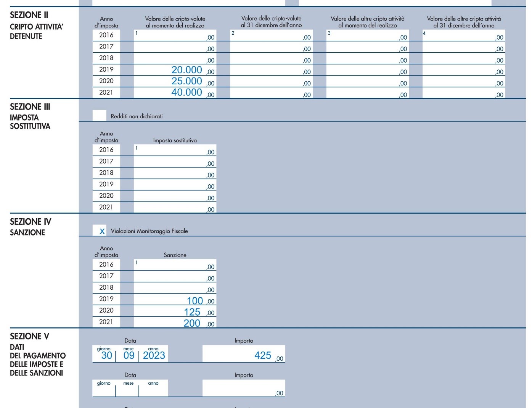This screenshot has width=532, height=408.
Task: Click the mese value 09 in payment date
Action: (x=129, y=355)
